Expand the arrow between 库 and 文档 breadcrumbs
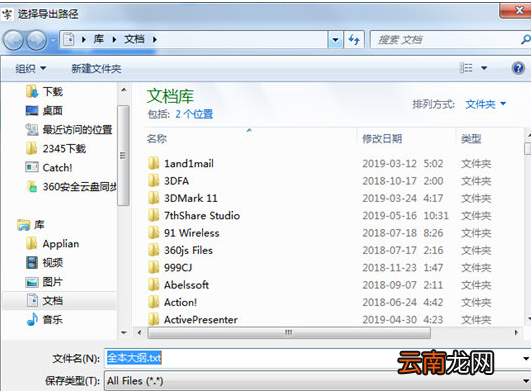531x391 pixels. 114,40
